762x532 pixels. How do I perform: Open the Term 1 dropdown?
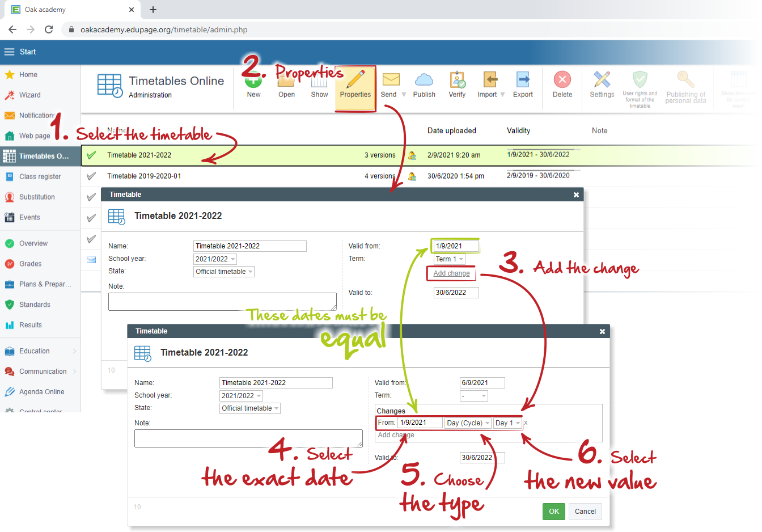(450, 259)
